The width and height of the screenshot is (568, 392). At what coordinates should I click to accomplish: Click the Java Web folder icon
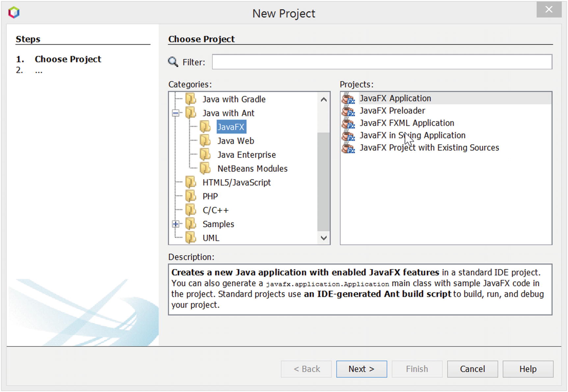(x=205, y=141)
